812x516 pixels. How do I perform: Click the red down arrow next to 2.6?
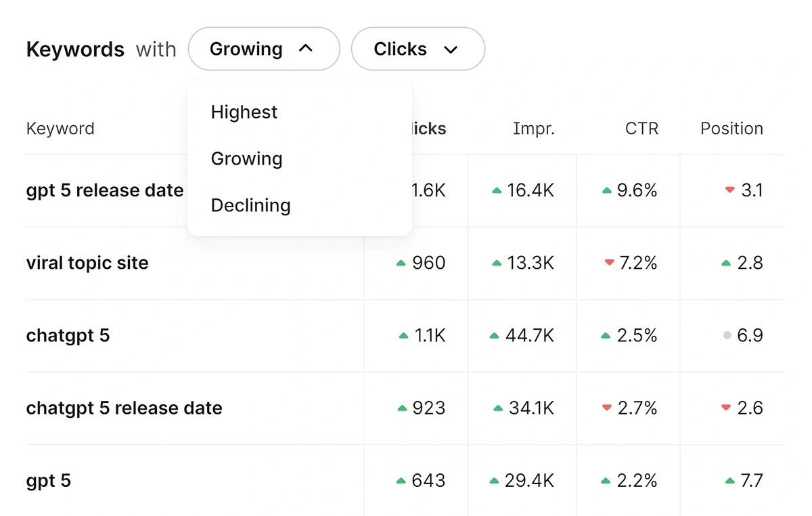click(x=726, y=408)
